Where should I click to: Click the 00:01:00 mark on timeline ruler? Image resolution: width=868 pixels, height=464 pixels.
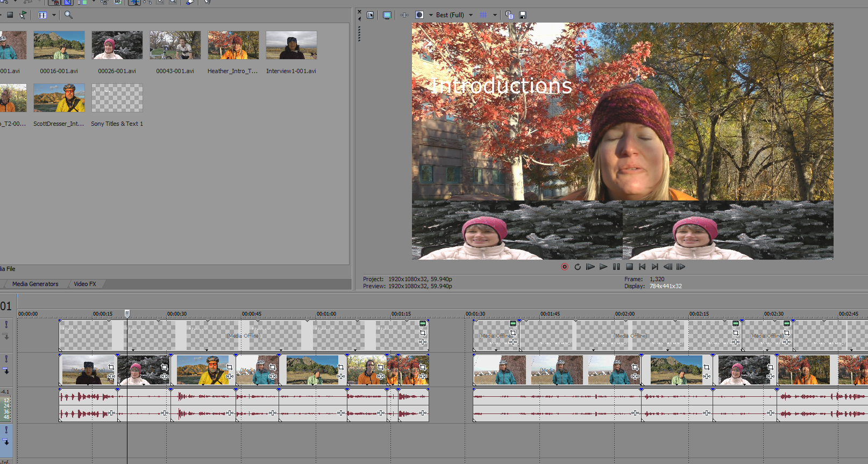tap(317, 314)
